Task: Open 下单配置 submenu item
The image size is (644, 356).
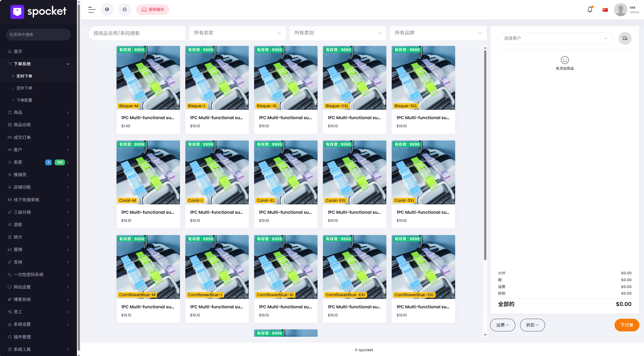Action: 24,100
